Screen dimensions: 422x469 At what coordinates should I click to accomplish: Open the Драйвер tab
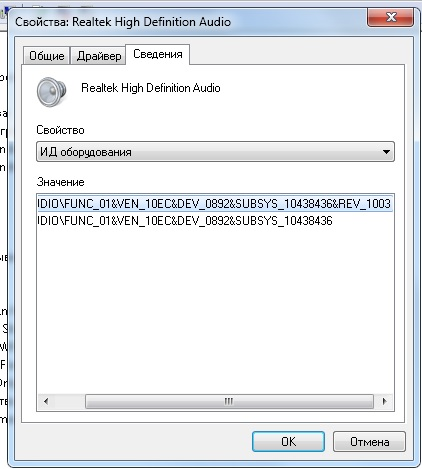(x=99, y=55)
